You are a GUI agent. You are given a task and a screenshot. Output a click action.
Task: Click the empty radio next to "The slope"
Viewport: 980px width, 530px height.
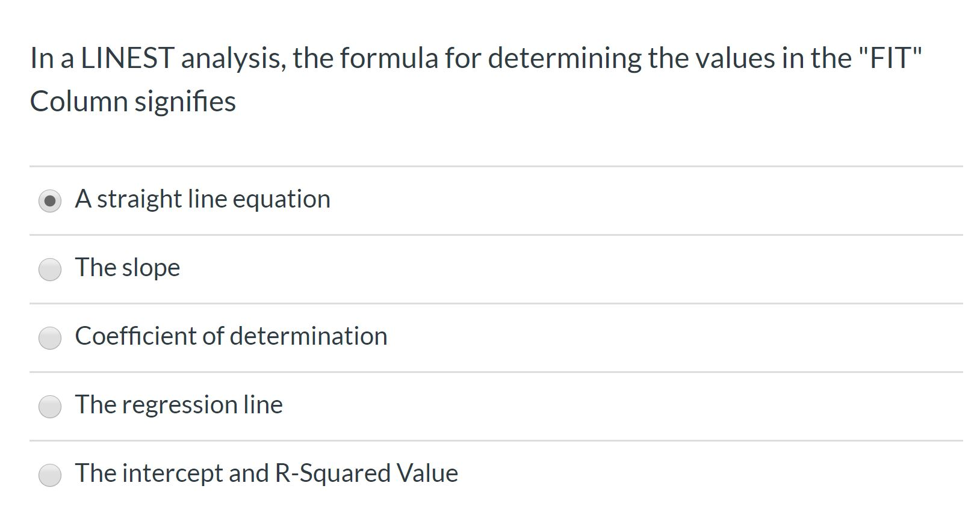pos(50,270)
